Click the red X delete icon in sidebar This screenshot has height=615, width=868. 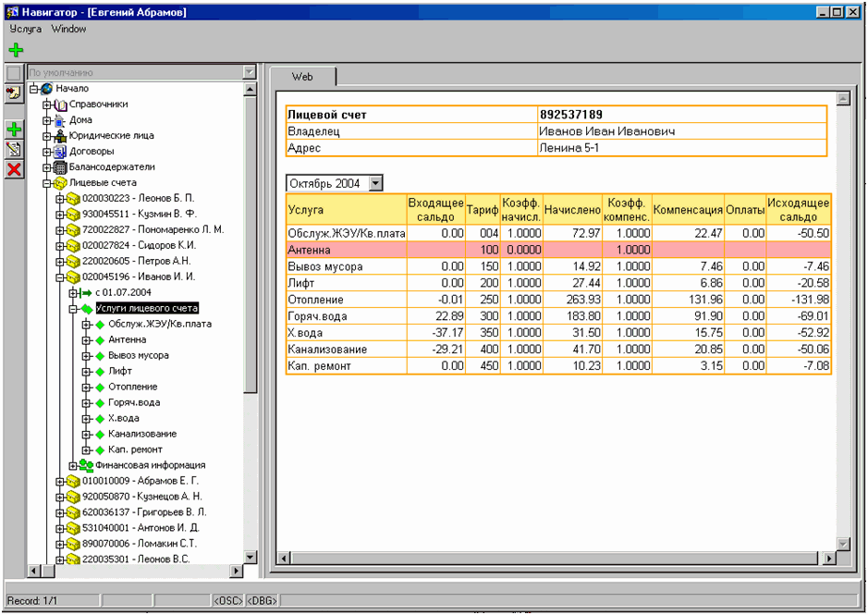(x=14, y=169)
